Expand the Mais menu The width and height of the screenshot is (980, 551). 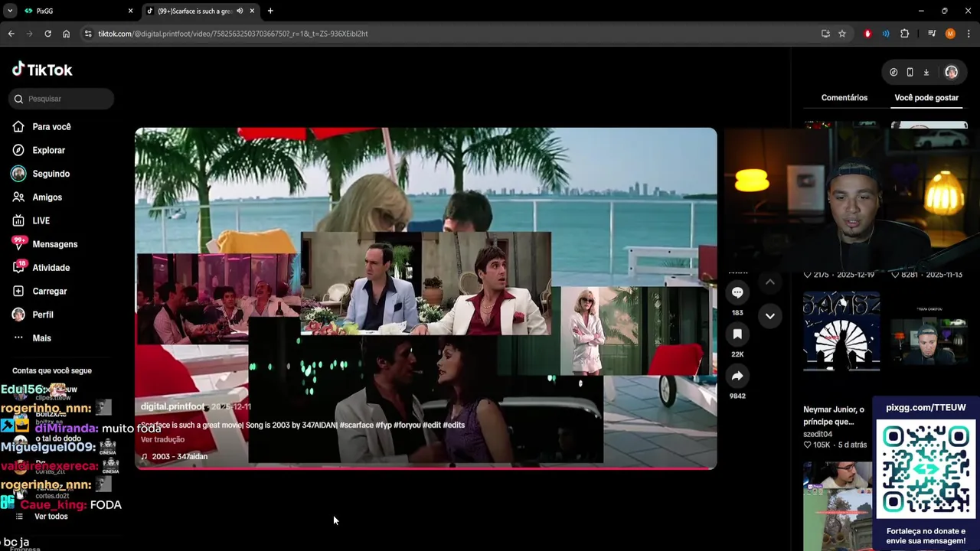coord(41,338)
